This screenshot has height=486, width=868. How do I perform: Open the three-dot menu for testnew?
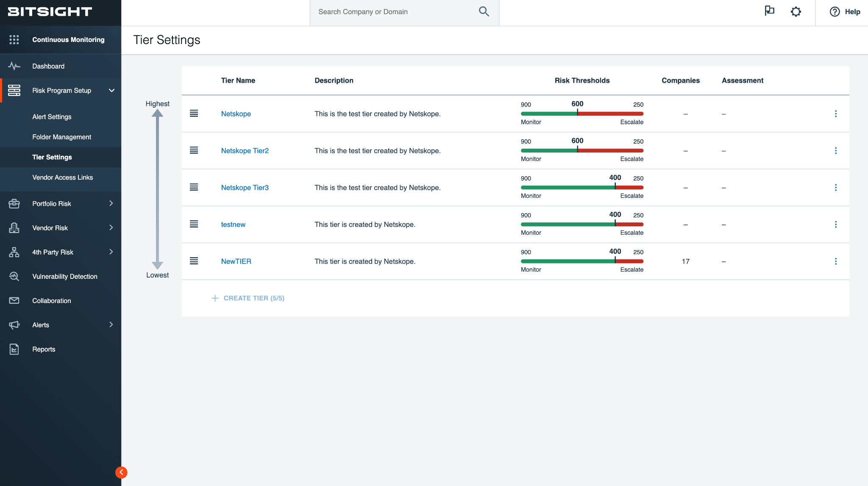835,224
